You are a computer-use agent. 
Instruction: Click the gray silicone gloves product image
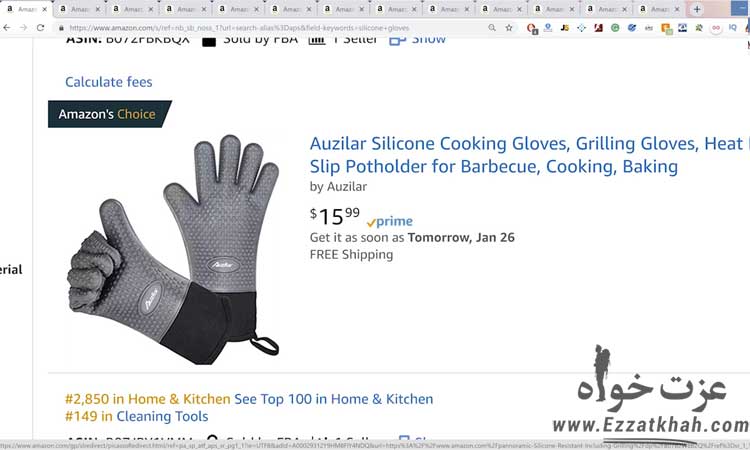point(174,249)
